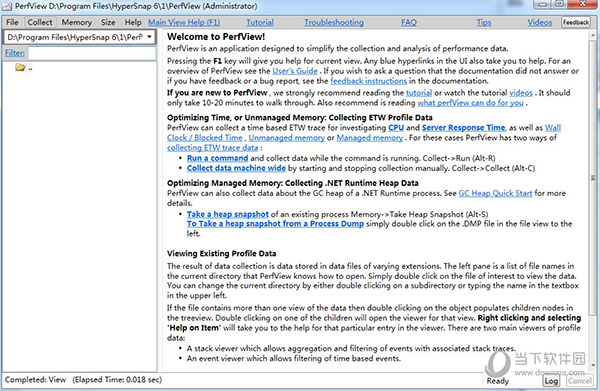Viewport: 600px width, 391px height.
Task: Open the Size menu
Action: 108,22
